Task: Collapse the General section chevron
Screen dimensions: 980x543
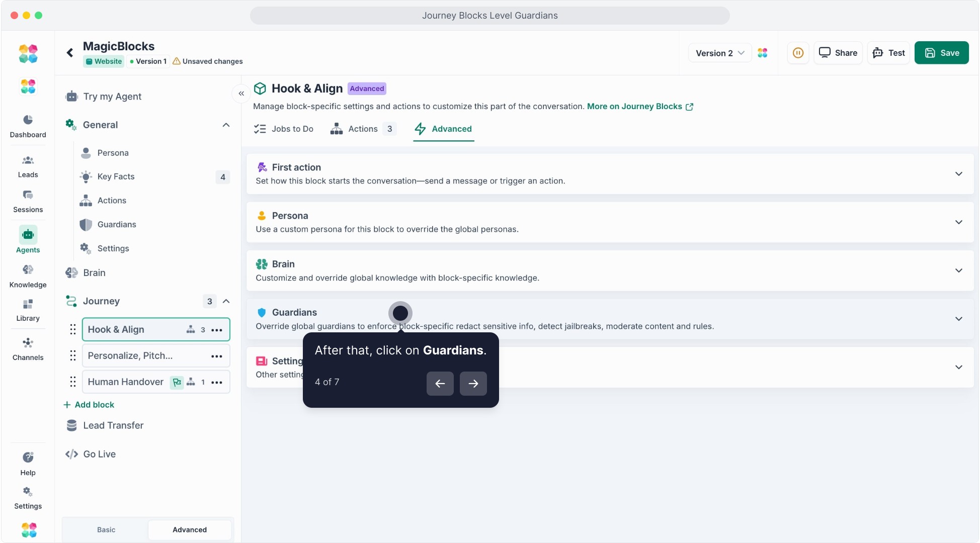Action: pyautogui.click(x=226, y=125)
